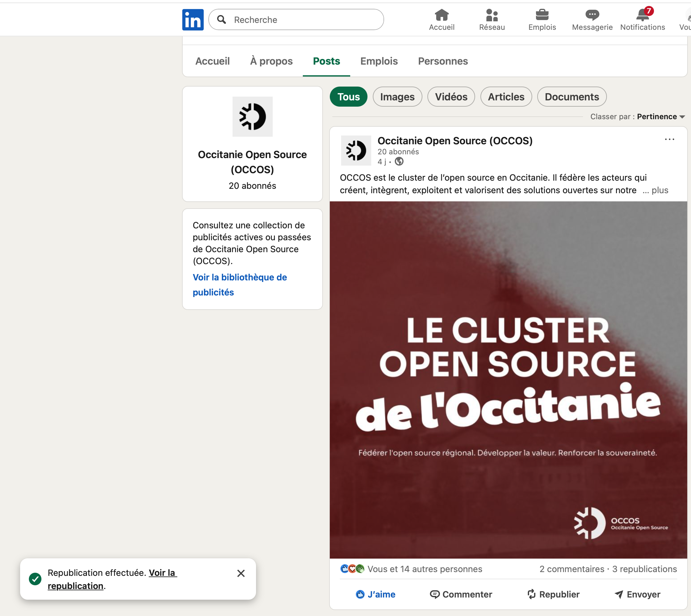Open the LinkedIn home logo

[193, 20]
